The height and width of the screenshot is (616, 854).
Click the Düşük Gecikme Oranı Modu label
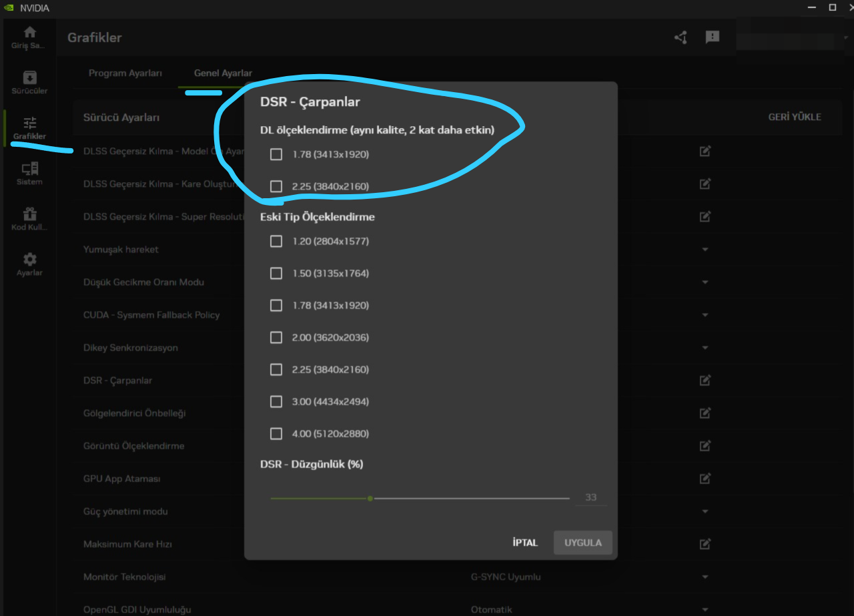pyautogui.click(x=143, y=282)
